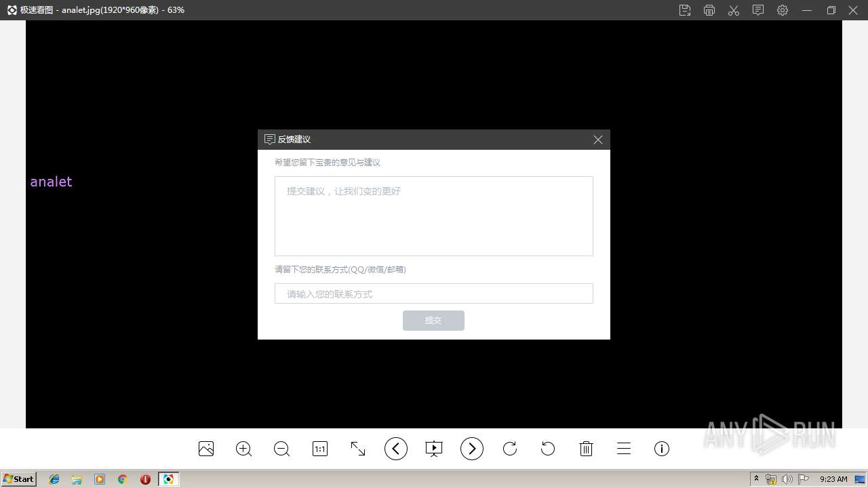Show image at 1:1 actual size
The image size is (868, 488).
[x=320, y=449]
